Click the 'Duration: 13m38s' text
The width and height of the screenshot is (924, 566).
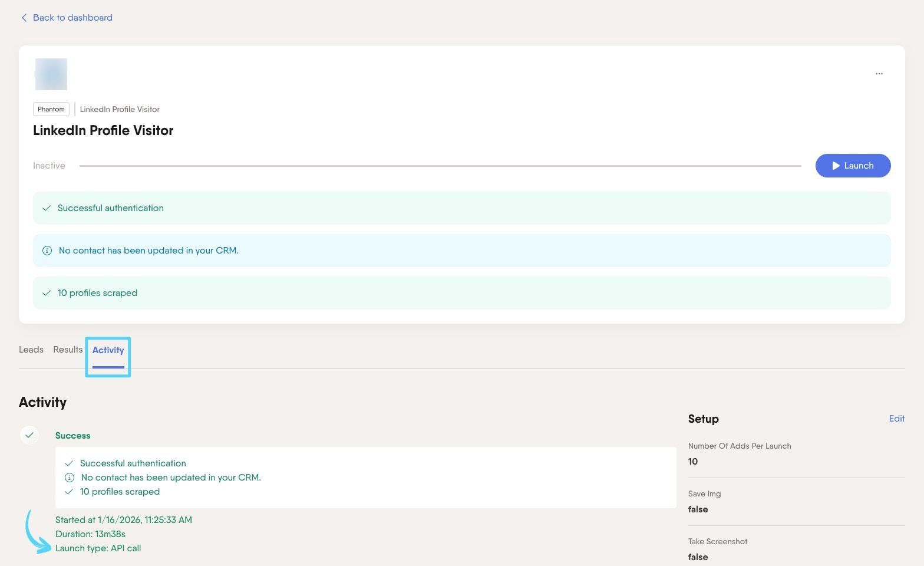90,534
